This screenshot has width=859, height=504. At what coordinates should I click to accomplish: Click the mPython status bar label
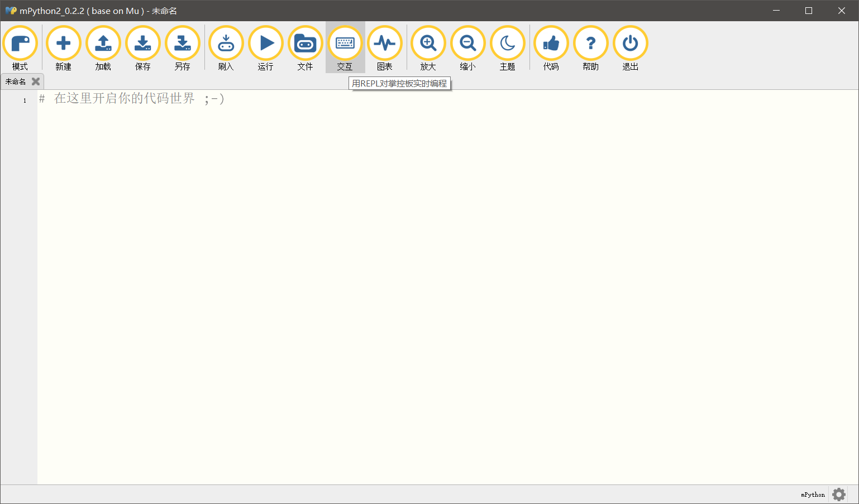pyautogui.click(x=813, y=495)
